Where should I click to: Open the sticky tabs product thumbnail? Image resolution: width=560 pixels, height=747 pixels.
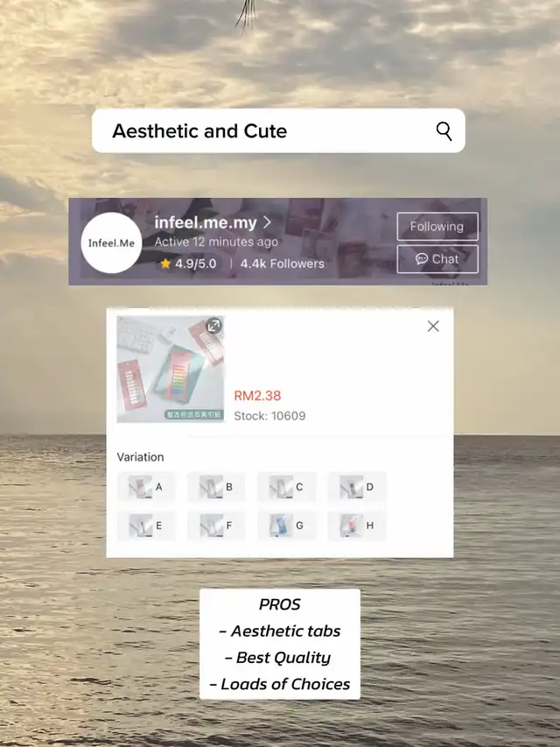pos(171,370)
